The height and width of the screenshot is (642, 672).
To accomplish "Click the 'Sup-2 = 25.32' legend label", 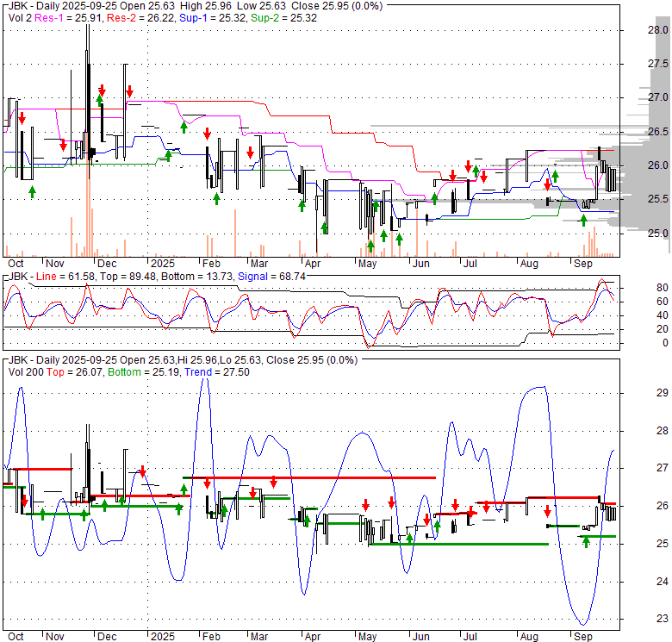I will tap(283, 18).
